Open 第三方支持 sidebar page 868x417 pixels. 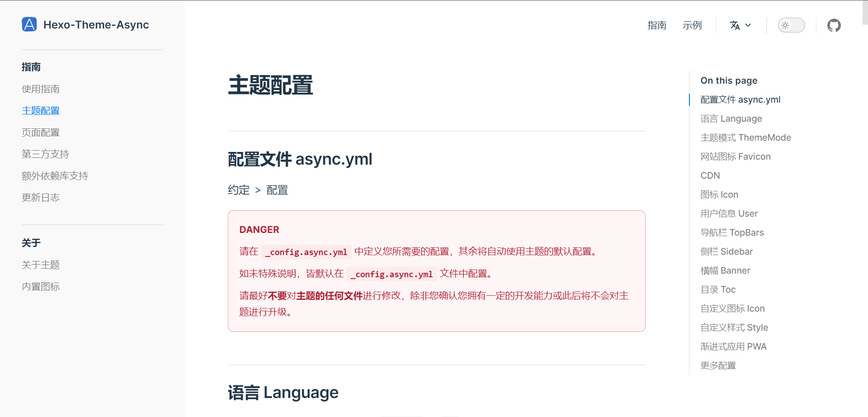point(45,154)
